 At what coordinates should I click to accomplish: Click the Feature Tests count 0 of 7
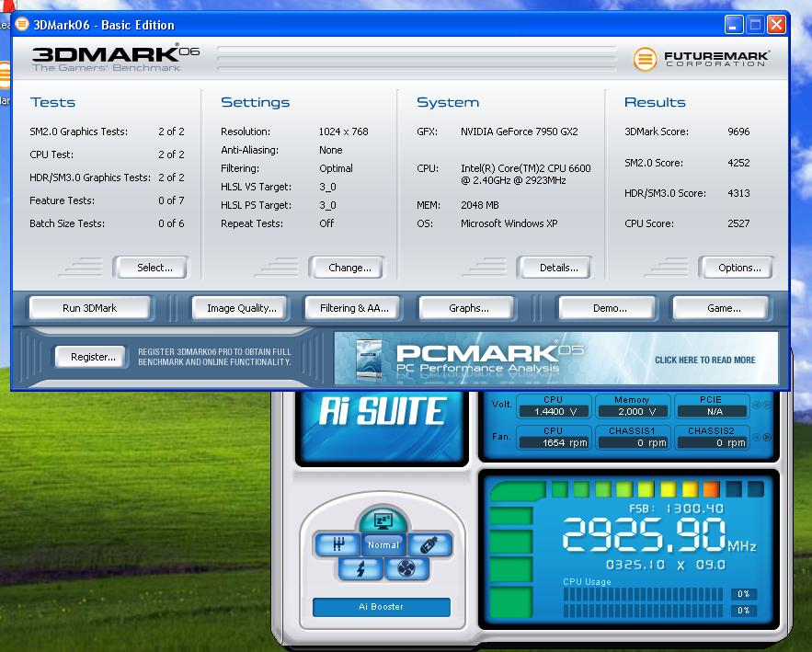[x=171, y=200]
